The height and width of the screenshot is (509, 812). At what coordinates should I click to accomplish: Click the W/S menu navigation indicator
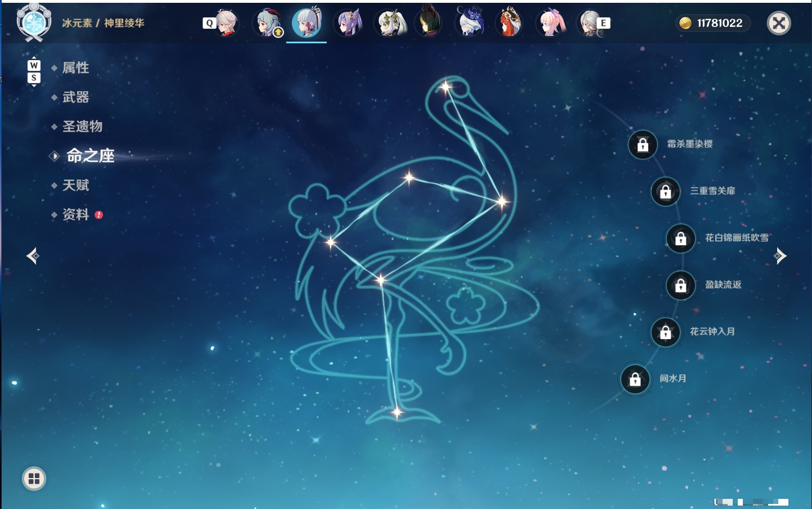click(x=34, y=71)
